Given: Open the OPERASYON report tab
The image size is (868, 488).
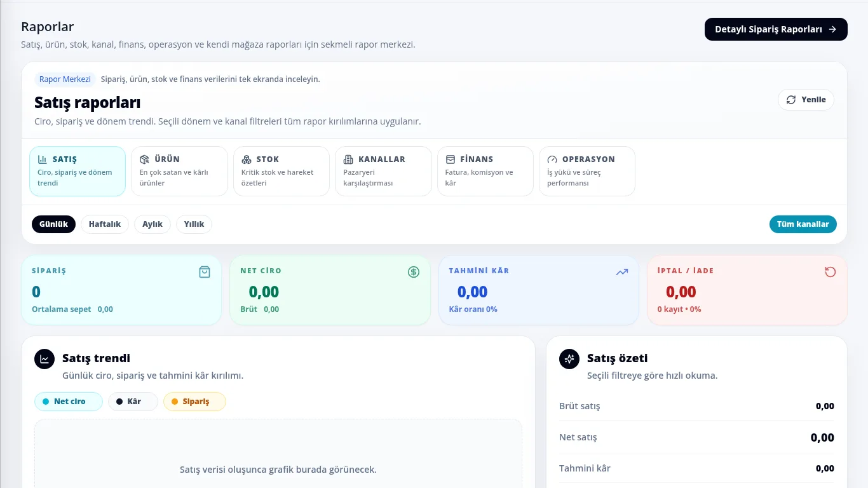Looking at the screenshot, I should 587,171.
